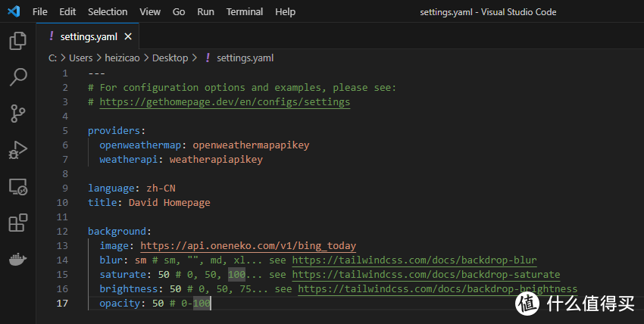Open the Explorer view in activity bar
The height and width of the screenshot is (324, 644).
coord(17,41)
